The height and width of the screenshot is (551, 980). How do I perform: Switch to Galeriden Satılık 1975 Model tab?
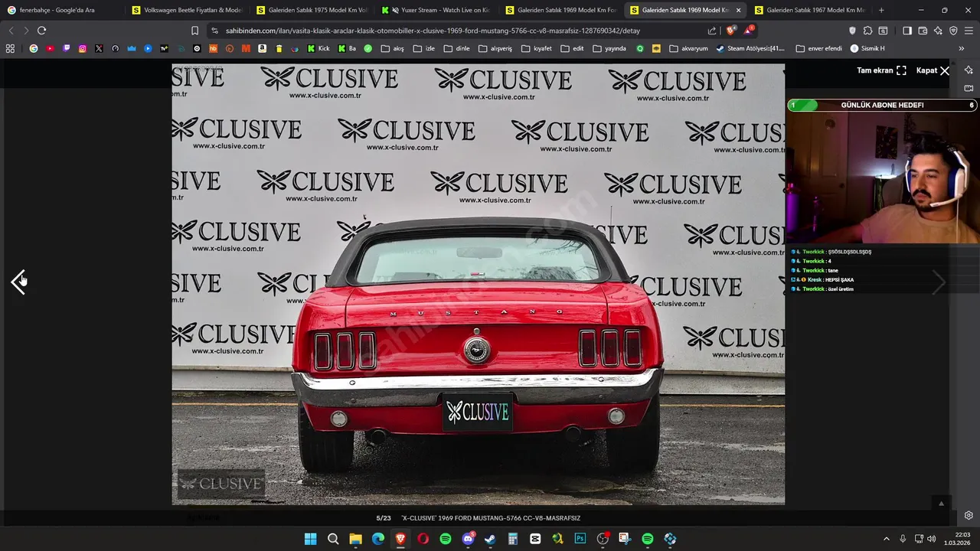pyautogui.click(x=312, y=10)
